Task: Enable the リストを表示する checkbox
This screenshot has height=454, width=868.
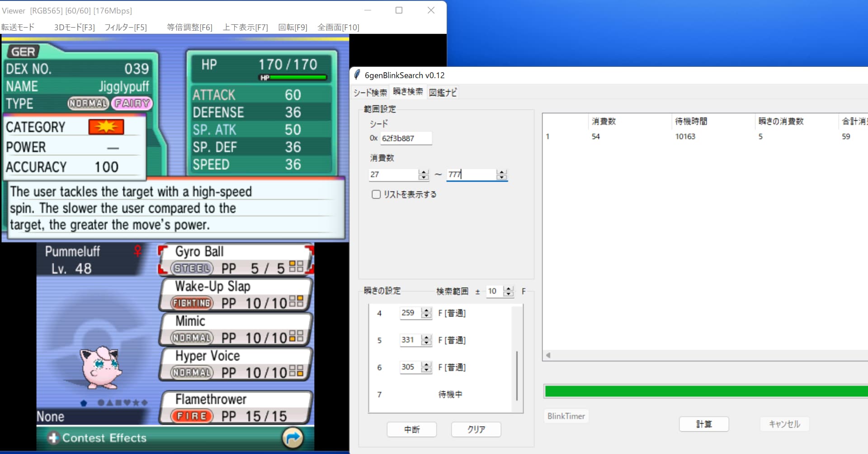Action: (376, 194)
